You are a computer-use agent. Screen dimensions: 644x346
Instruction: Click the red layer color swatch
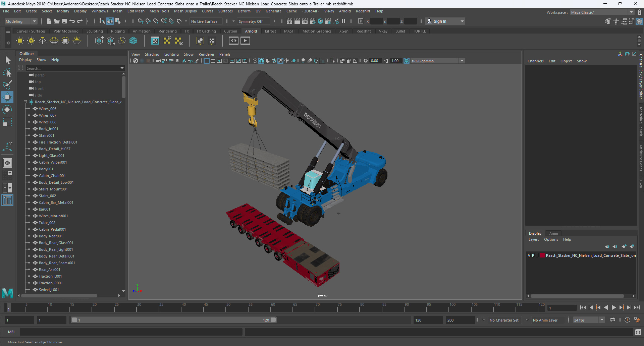point(542,255)
